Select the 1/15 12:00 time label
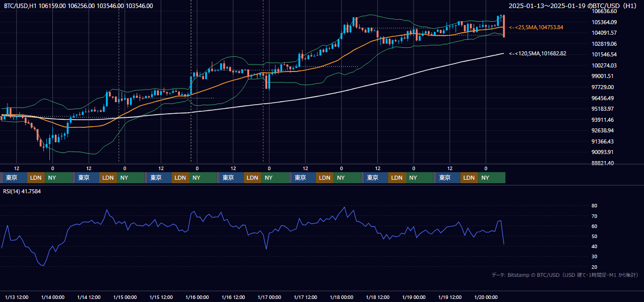The width and height of the screenshot is (644, 302). 161,297
